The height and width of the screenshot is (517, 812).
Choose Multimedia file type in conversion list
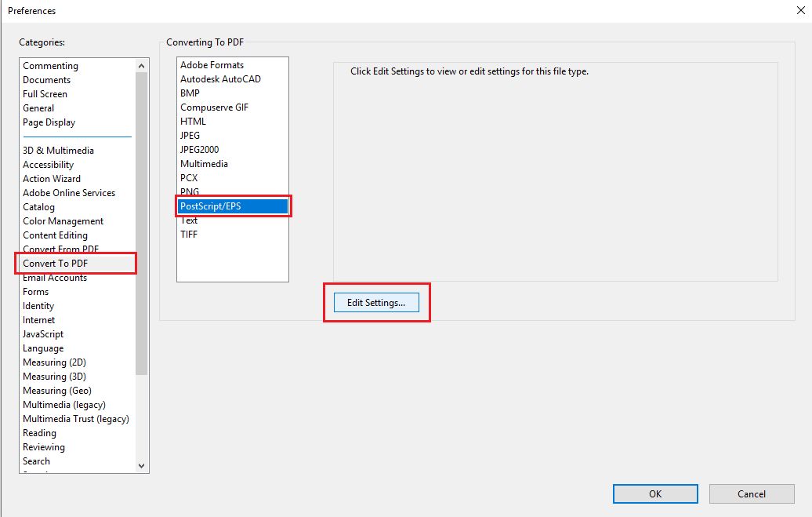204,164
